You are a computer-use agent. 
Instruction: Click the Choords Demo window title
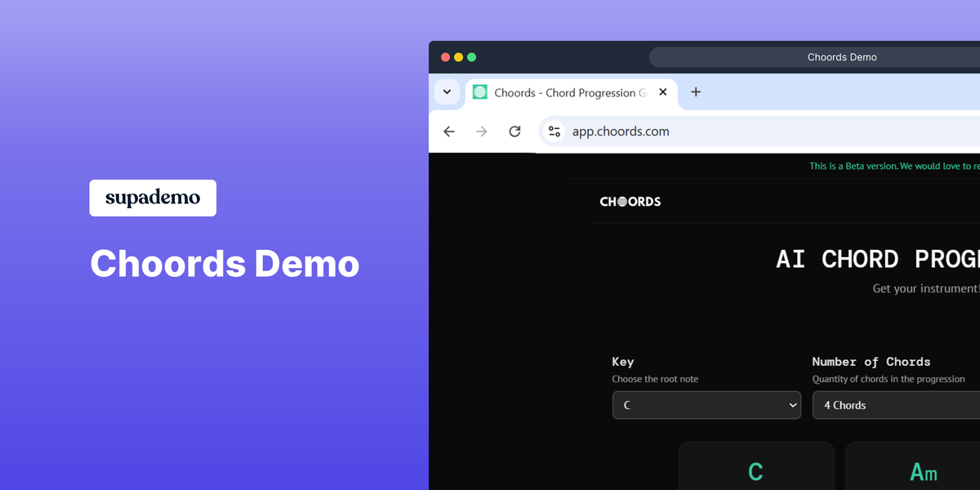point(842,57)
